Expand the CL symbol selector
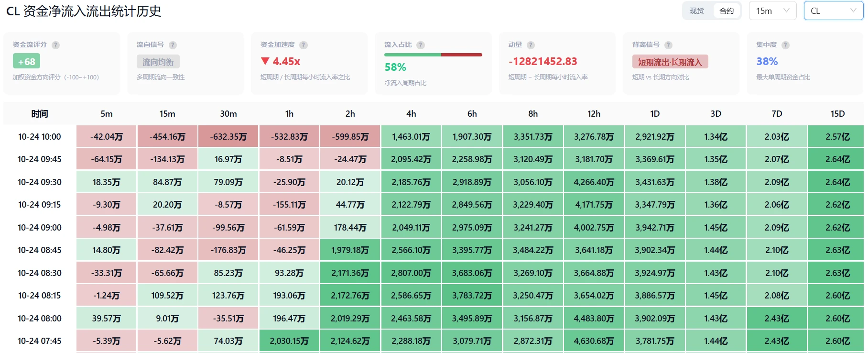 (834, 11)
